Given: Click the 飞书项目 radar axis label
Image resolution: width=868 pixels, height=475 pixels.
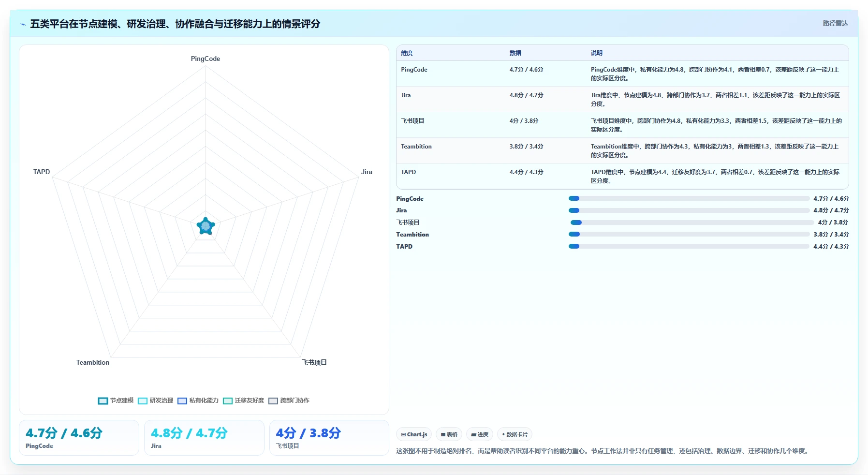Looking at the screenshot, I should (314, 362).
